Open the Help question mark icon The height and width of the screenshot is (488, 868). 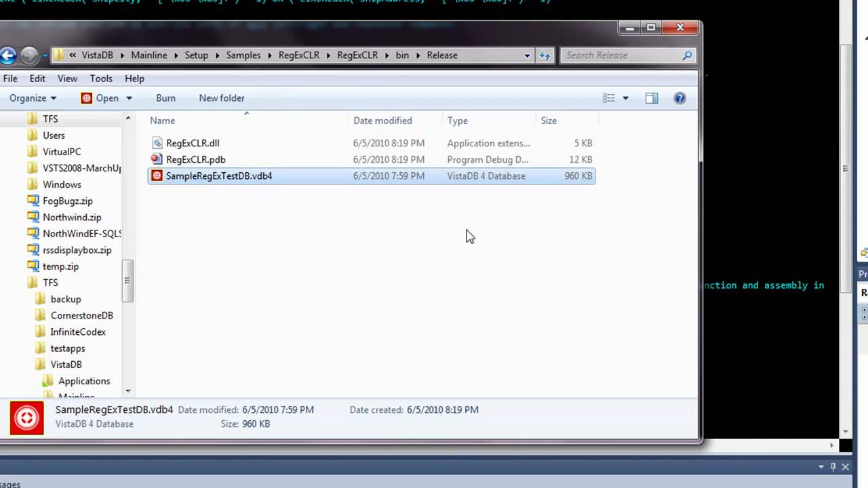679,98
